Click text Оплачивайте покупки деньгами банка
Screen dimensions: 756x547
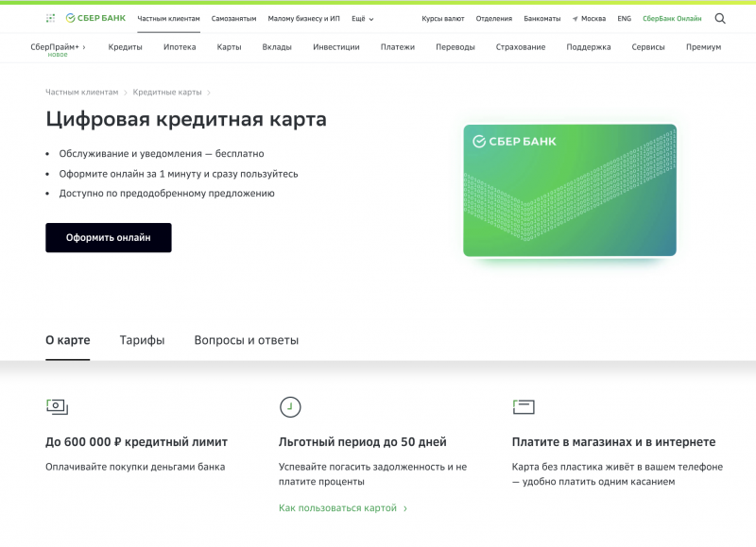tap(135, 467)
